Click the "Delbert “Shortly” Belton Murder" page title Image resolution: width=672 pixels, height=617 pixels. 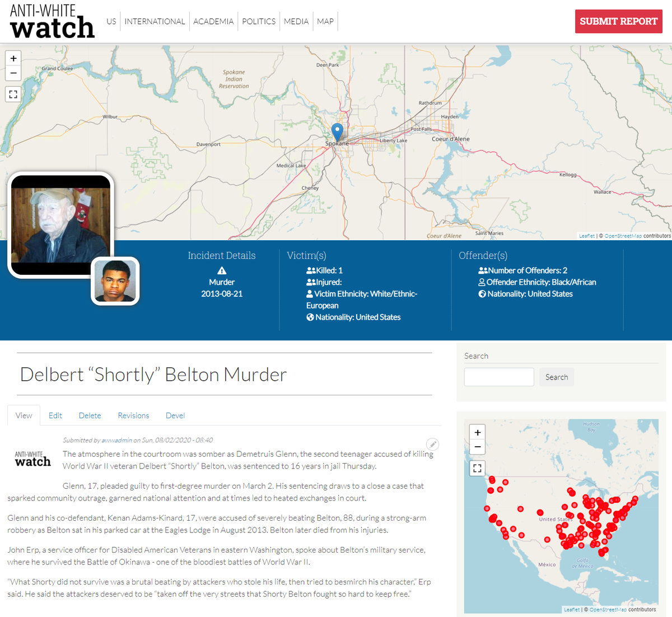153,375
